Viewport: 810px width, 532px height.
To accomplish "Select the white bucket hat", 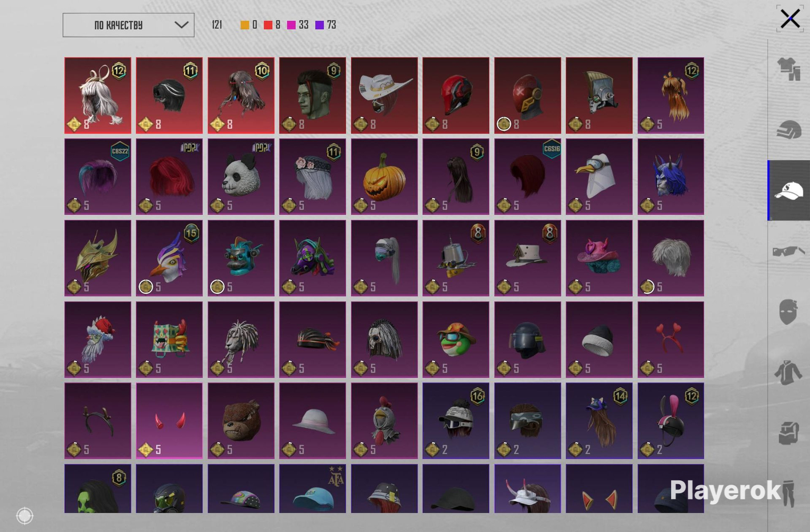I will pos(313,421).
